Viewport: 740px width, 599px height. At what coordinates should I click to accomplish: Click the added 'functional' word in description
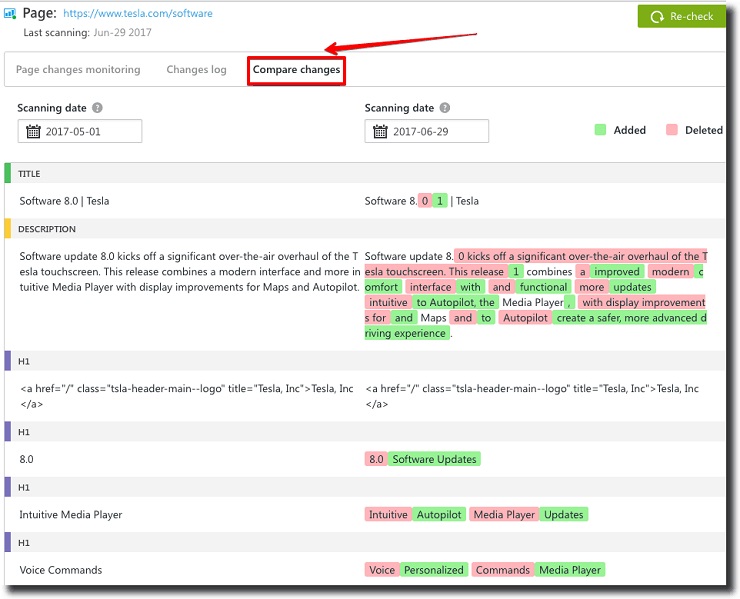click(543, 287)
